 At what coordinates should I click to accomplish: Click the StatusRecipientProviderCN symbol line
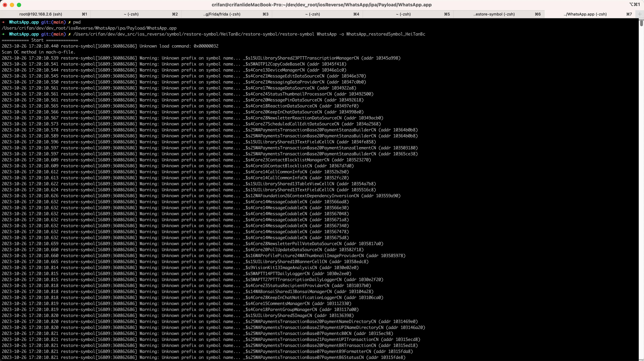[186, 286]
